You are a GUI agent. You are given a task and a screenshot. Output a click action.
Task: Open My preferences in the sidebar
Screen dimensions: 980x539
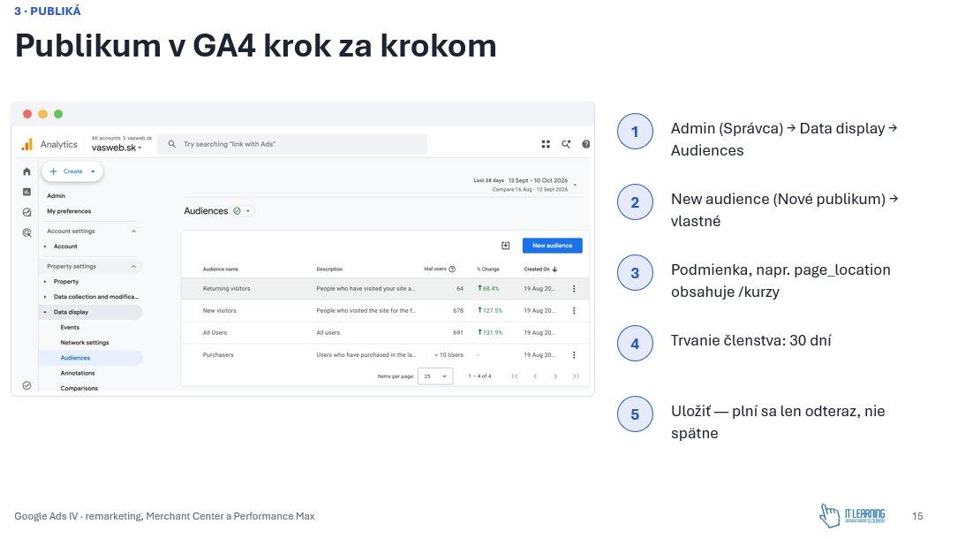(x=69, y=211)
